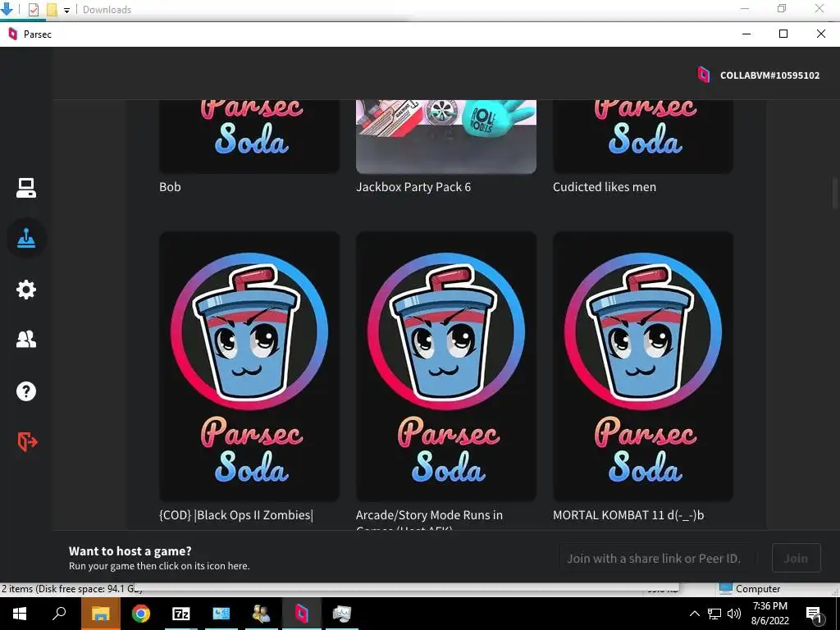Click the Want to host a game? text
Viewport: 840px width, 630px height.
(130, 550)
